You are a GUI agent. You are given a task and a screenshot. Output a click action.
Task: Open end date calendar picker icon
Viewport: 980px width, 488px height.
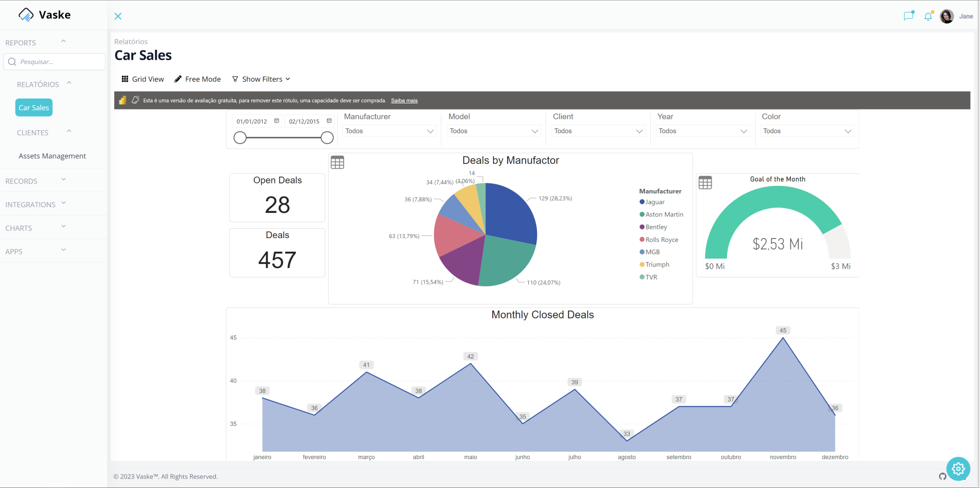click(x=329, y=121)
